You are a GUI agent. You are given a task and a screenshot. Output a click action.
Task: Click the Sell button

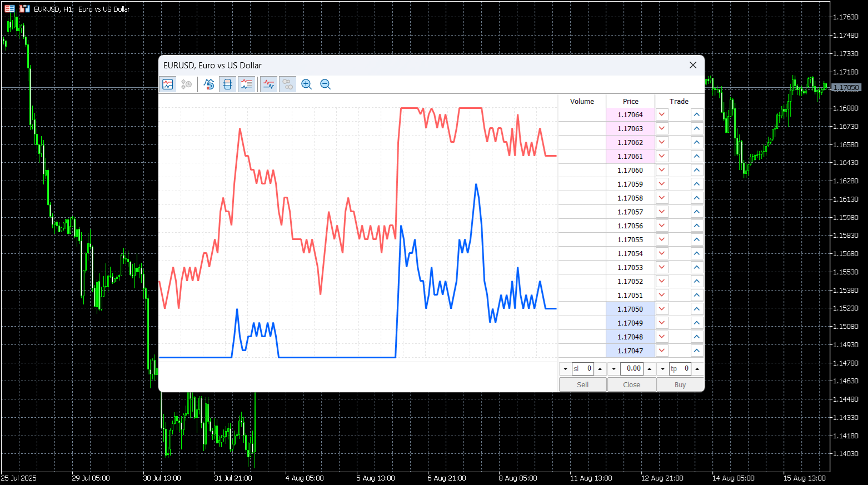tap(583, 384)
